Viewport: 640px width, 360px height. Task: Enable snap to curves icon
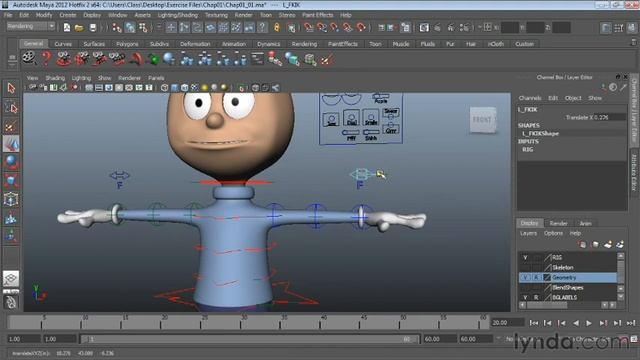[322, 28]
